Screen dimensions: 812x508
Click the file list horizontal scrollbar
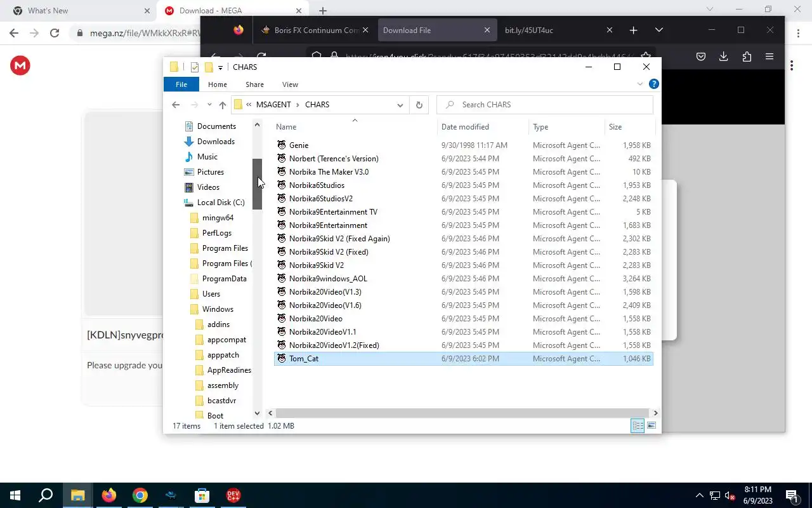(462, 413)
